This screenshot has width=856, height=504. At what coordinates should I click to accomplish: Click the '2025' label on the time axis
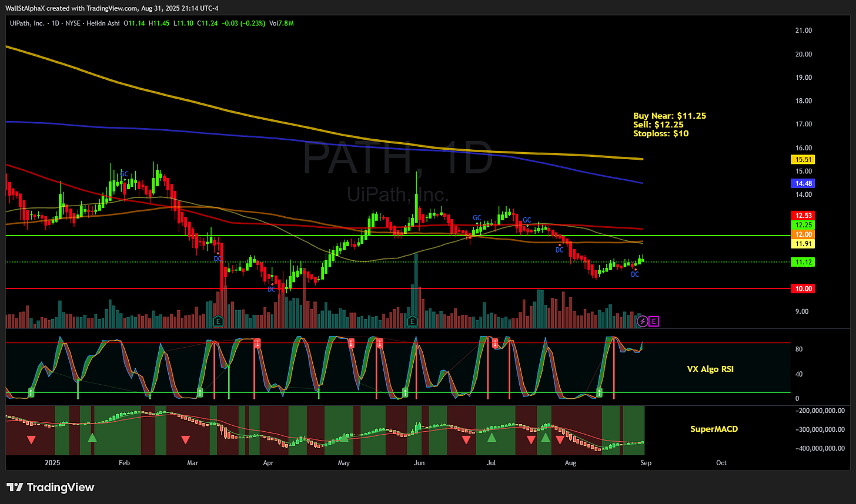coord(53,463)
